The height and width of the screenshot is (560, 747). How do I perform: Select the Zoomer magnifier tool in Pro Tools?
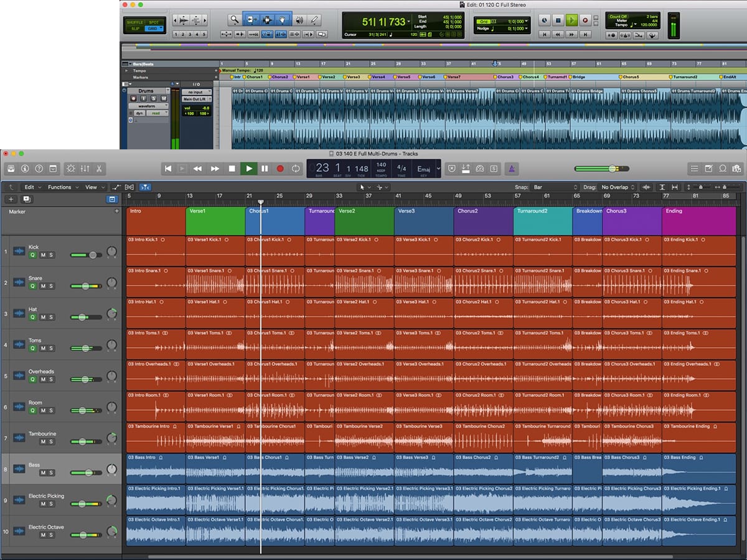coord(234,20)
